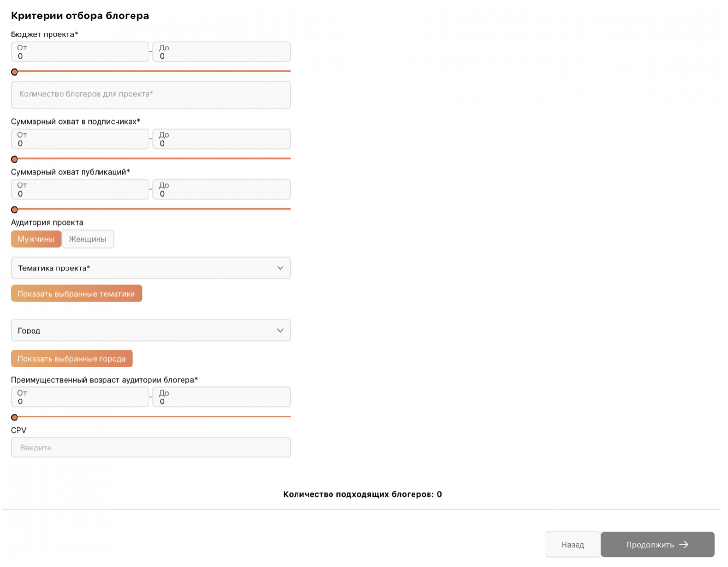
Task: Click the subscriber reach До field
Action: [x=222, y=139]
